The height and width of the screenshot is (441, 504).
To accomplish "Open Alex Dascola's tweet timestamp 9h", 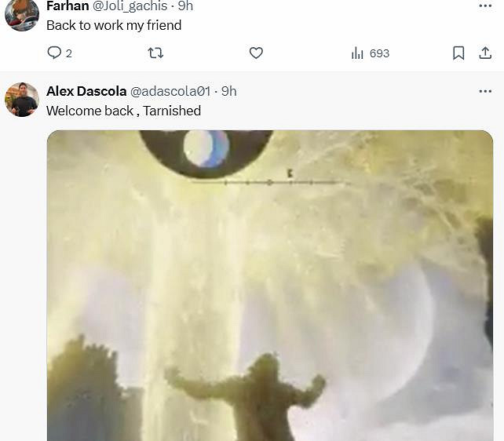I will coord(229,91).
